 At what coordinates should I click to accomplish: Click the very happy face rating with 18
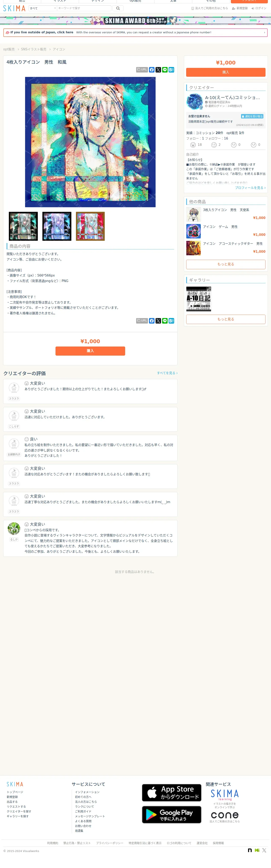point(196,145)
